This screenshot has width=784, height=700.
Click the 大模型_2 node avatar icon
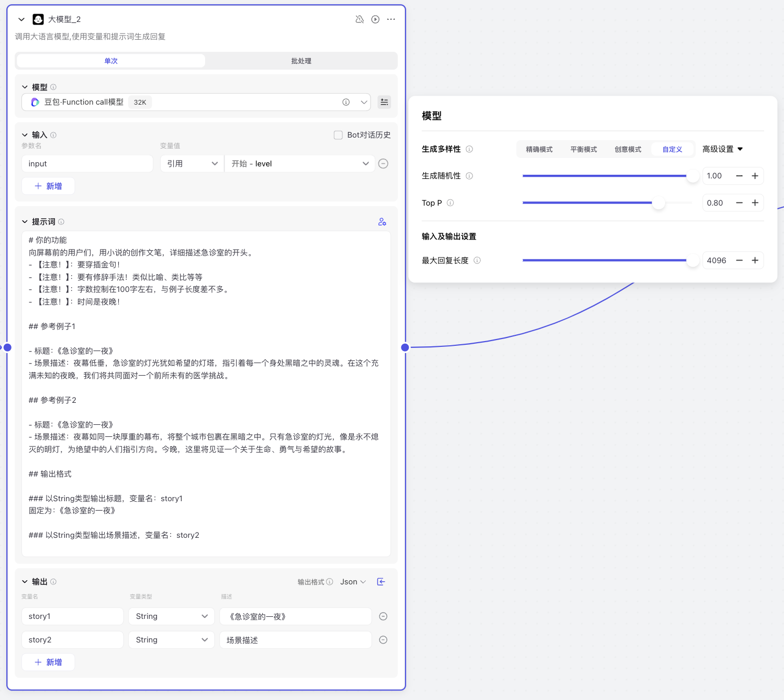pyautogui.click(x=38, y=19)
